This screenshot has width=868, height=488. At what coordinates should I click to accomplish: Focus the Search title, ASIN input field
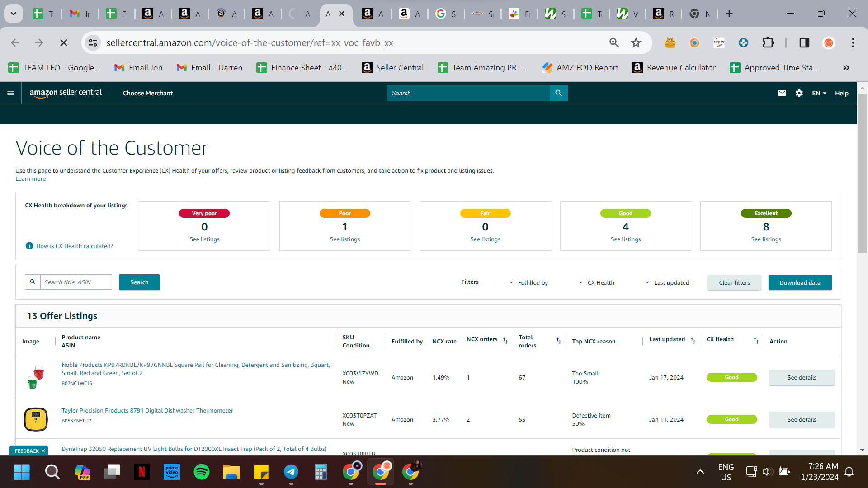click(x=76, y=282)
